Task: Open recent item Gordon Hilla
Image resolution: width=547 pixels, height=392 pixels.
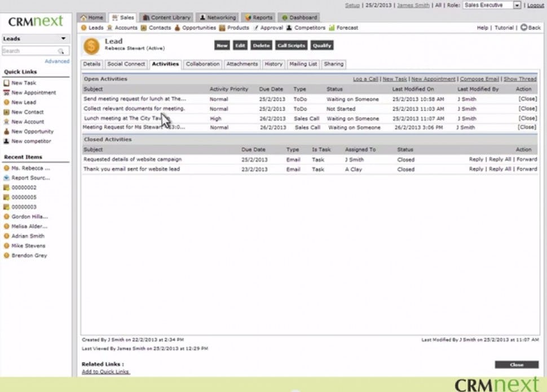Action: pyautogui.click(x=27, y=216)
